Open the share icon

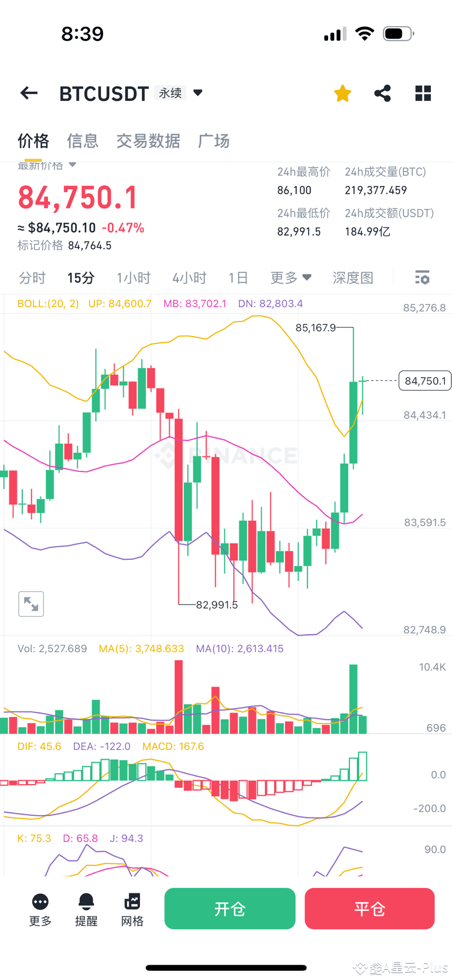[383, 93]
